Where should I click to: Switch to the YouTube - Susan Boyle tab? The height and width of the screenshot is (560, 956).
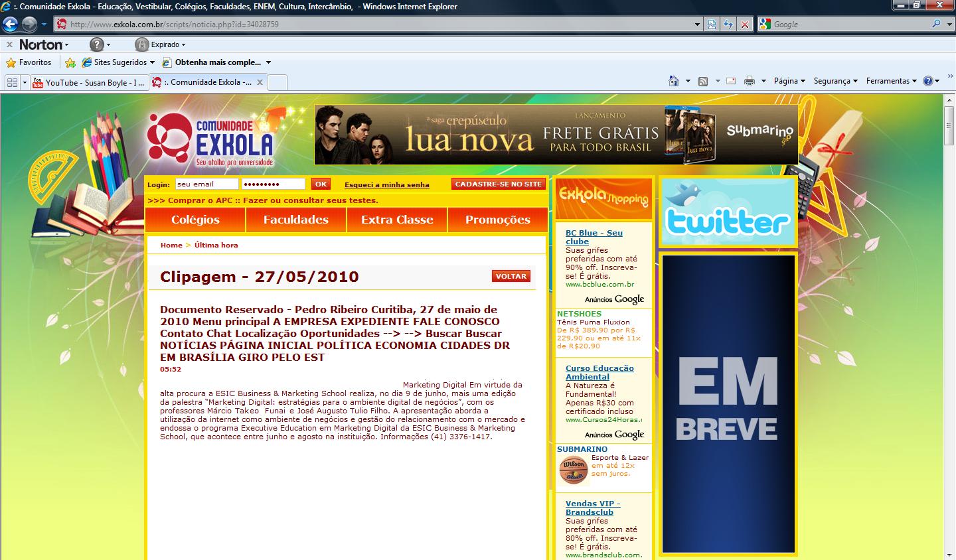click(x=89, y=82)
